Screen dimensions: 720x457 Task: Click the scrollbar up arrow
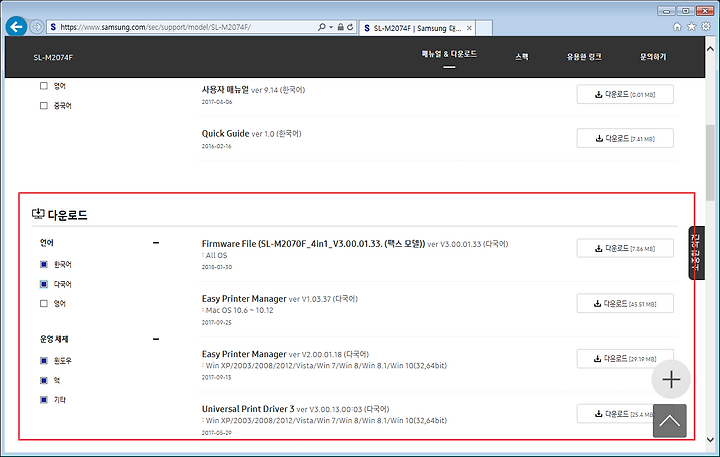point(710,49)
